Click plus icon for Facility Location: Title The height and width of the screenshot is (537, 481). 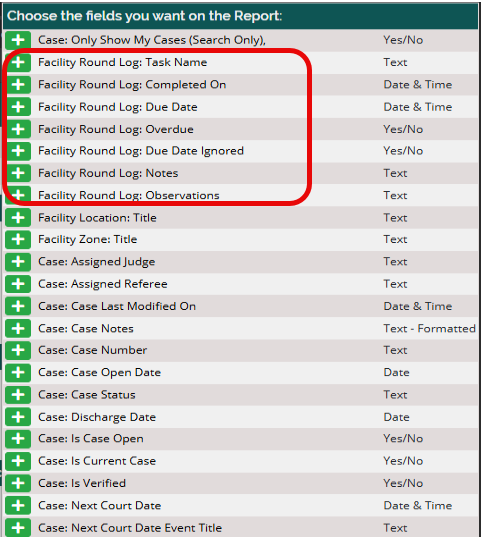click(x=18, y=217)
